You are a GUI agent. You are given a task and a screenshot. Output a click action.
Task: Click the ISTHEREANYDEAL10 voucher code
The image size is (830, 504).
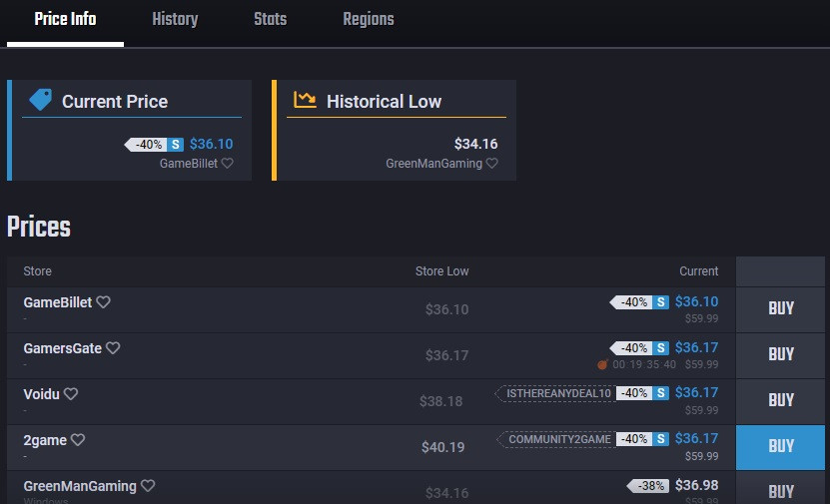[x=555, y=393]
